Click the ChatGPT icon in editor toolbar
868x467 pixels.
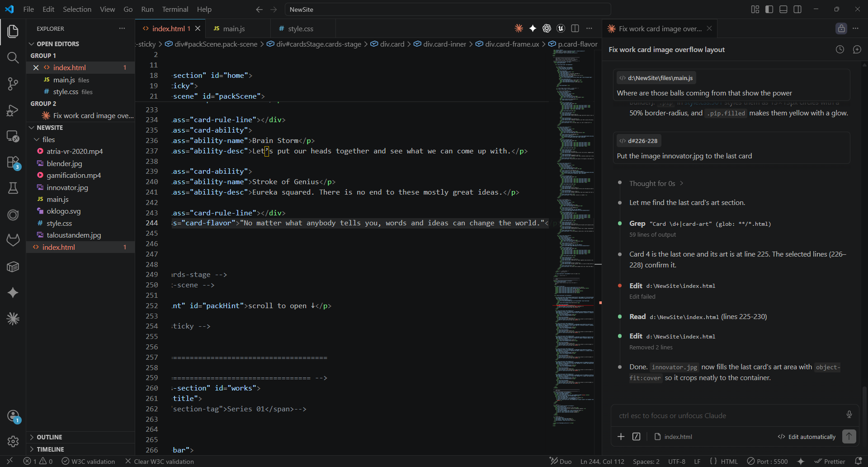547,29
